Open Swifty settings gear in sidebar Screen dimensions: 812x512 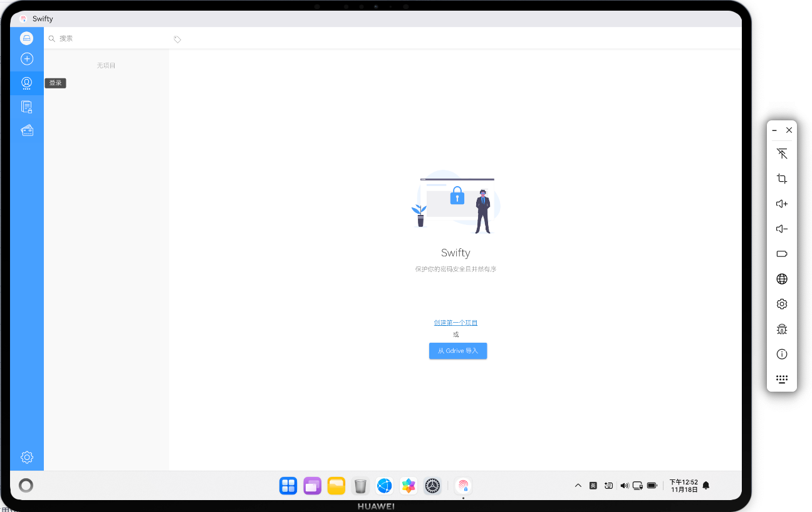[27, 457]
